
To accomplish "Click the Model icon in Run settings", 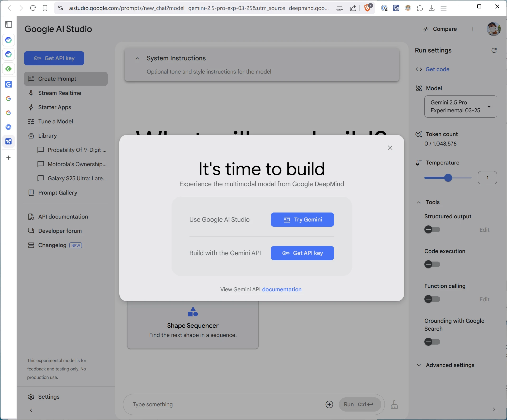I will [419, 88].
